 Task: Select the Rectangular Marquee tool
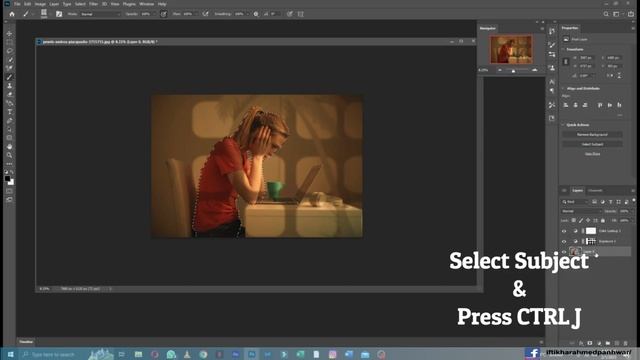point(9,42)
